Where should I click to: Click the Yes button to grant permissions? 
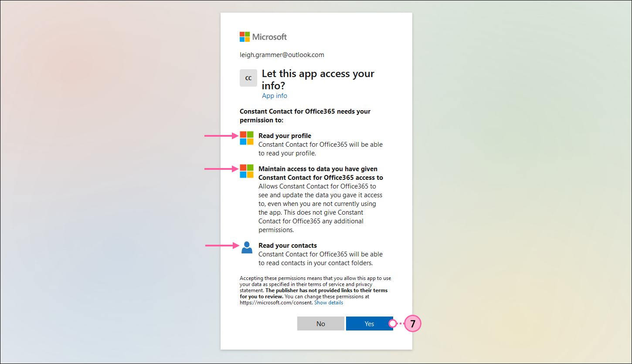(369, 324)
